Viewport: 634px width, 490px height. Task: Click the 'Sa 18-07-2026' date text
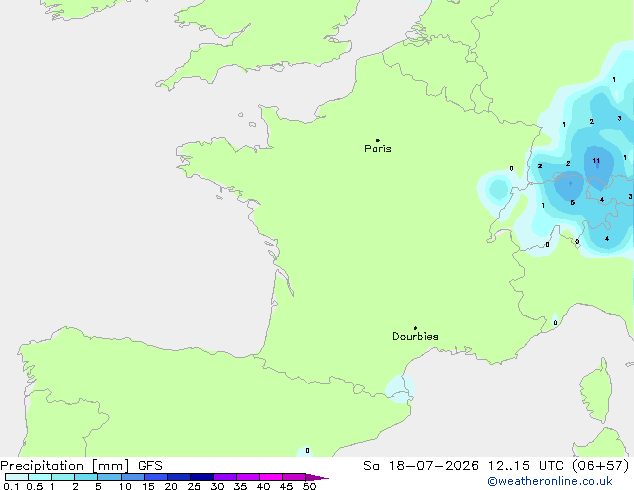coord(421,466)
